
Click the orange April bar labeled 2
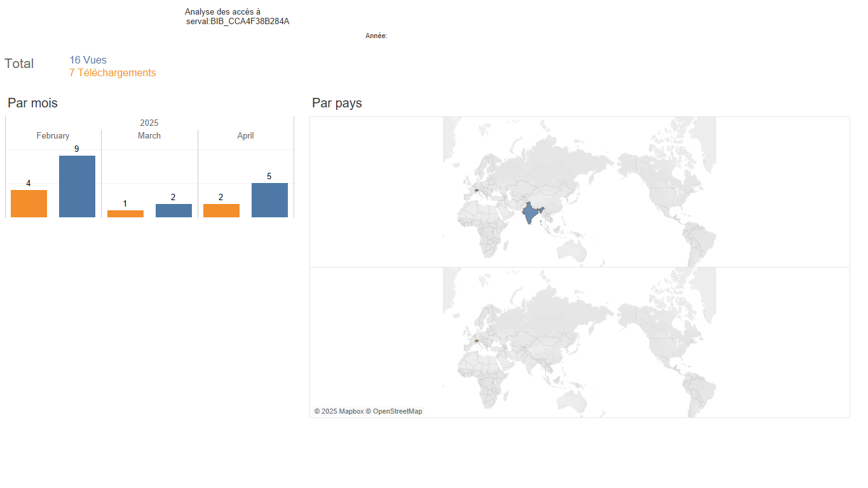coord(221,210)
